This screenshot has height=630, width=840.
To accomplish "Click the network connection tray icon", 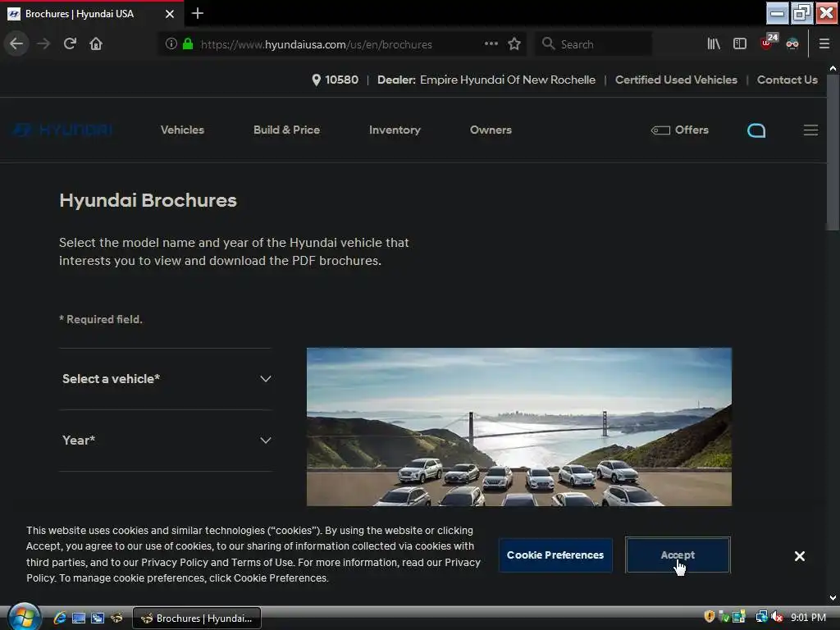I will [x=761, y=617].
